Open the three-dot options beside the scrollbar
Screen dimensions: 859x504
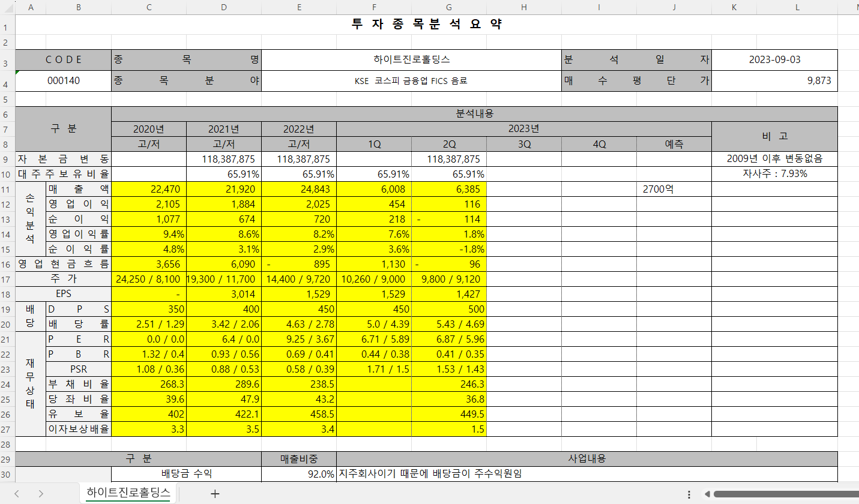pyautogui.click(x=689, y=494)
